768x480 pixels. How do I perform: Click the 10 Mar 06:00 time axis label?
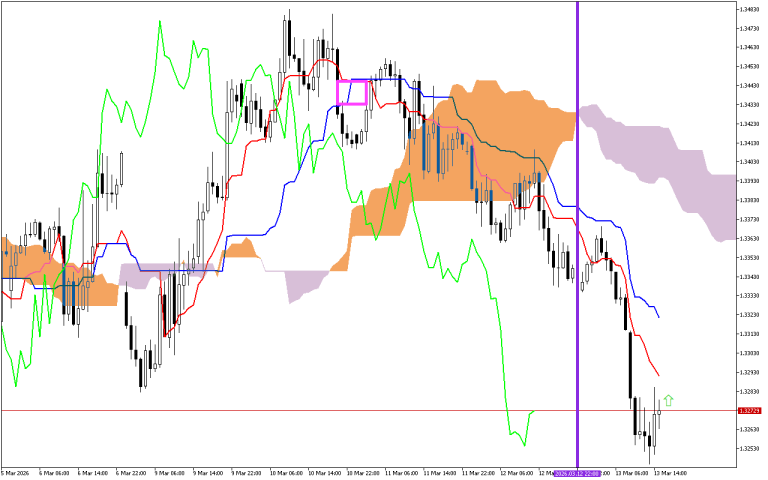[286, 473]
